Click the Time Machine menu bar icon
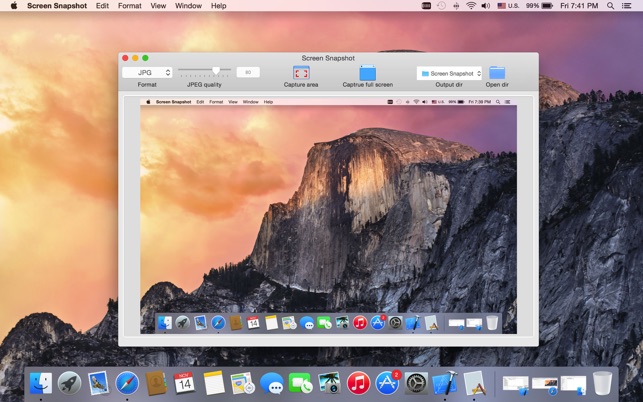Screen dimensions: 643x402 pos(441,6)
